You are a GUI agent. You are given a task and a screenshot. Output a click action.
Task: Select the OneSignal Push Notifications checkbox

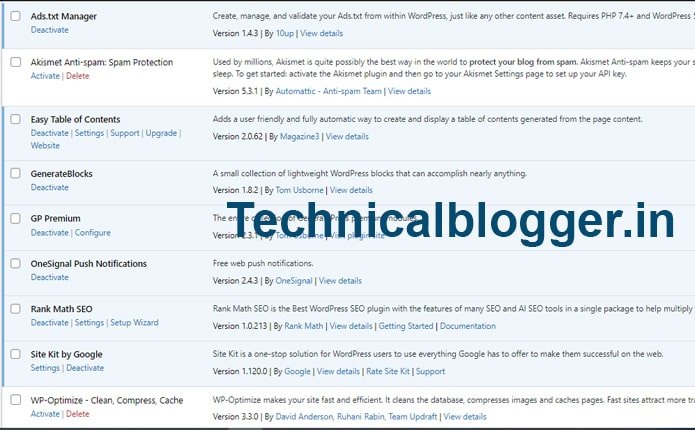[x=16, y=263]
